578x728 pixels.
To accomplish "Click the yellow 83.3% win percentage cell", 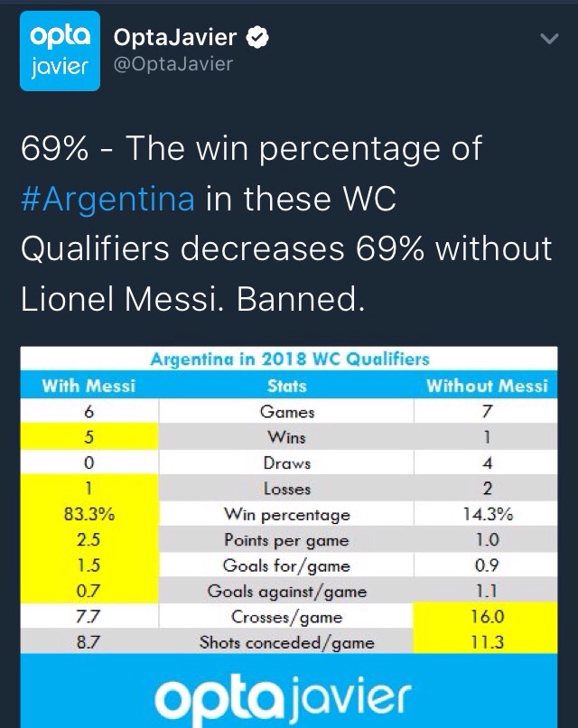I will tap(89, 515).
